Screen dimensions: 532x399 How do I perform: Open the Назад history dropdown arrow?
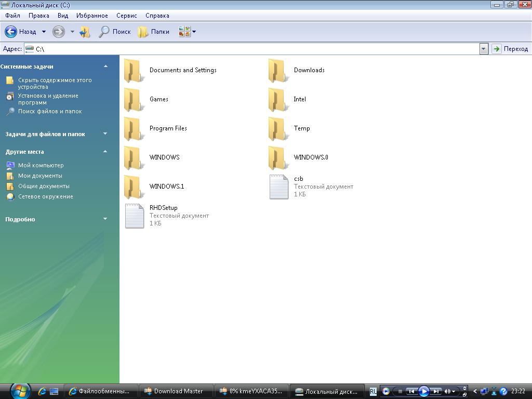coord(44,32)
